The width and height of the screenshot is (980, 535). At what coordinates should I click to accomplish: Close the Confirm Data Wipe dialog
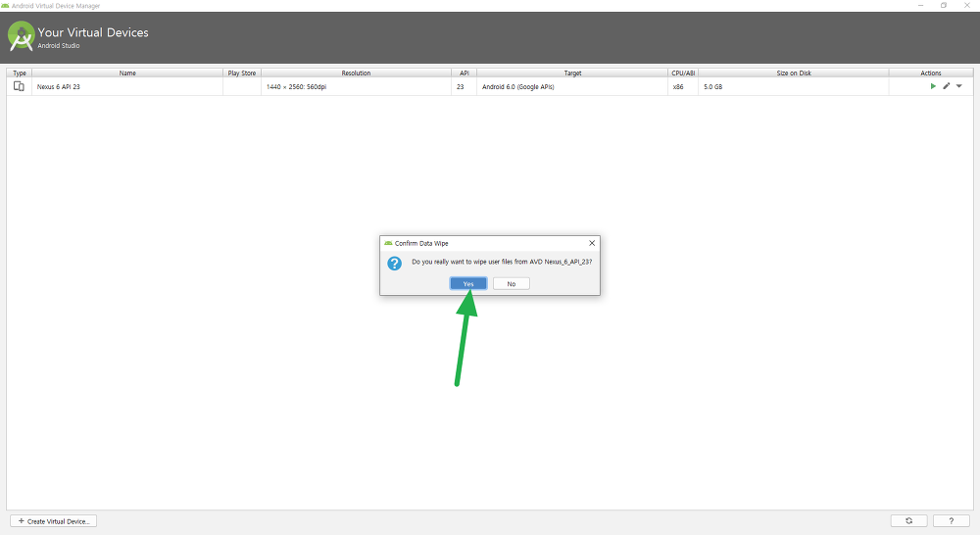click(x=592, y=243)
